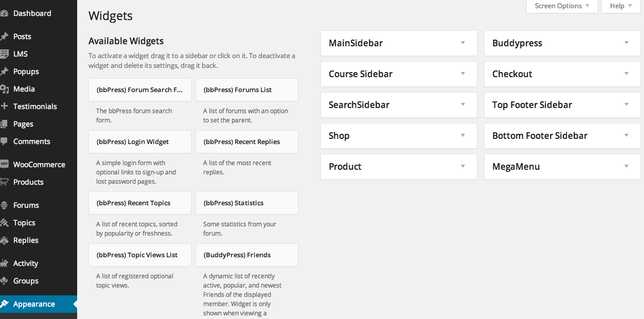Click the Testimonials plus icon
Viewport: 644px width, 319px height.
[4, 107]
